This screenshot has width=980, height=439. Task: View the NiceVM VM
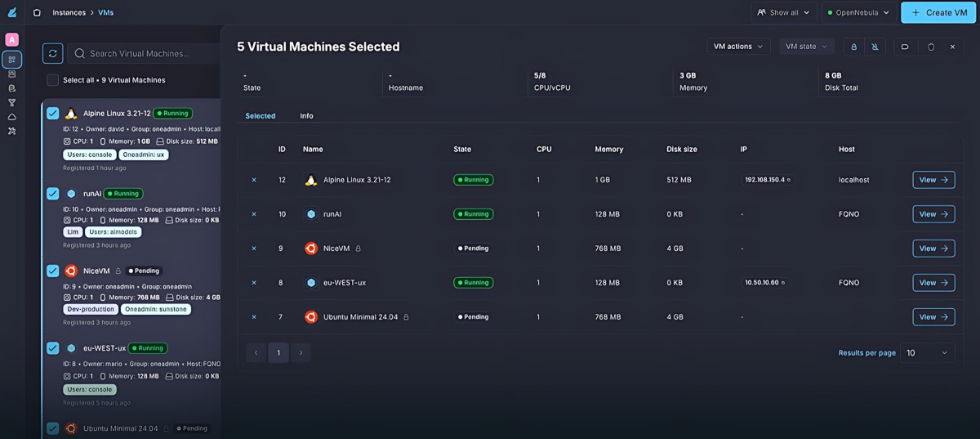933,249
